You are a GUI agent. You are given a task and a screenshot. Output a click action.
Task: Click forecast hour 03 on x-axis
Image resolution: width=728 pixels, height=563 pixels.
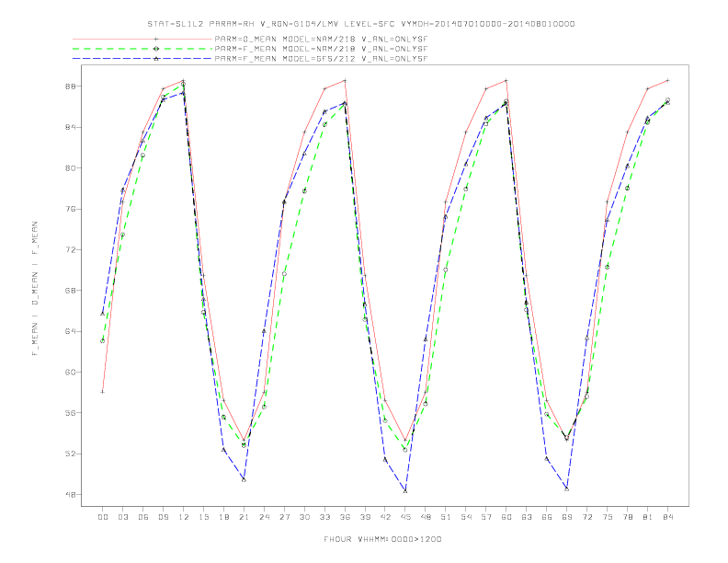pyautogui.click(x=122, y=517)
